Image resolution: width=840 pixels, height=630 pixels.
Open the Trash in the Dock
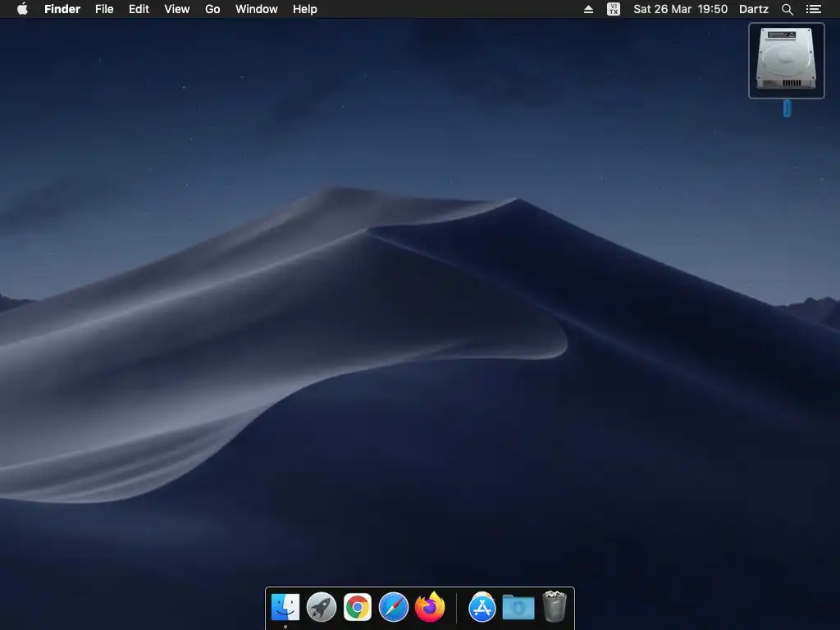pos(555,606)
